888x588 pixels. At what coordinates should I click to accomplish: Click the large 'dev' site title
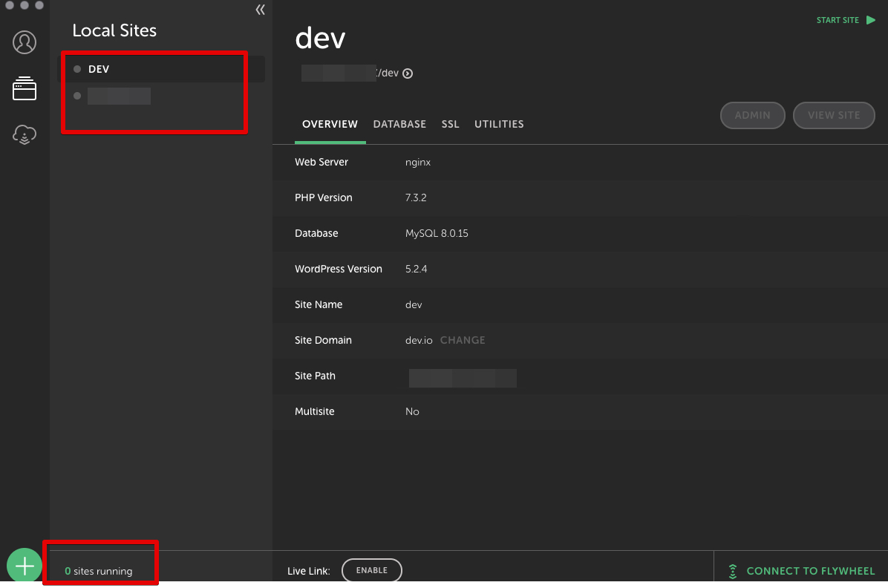pos(320,39)
